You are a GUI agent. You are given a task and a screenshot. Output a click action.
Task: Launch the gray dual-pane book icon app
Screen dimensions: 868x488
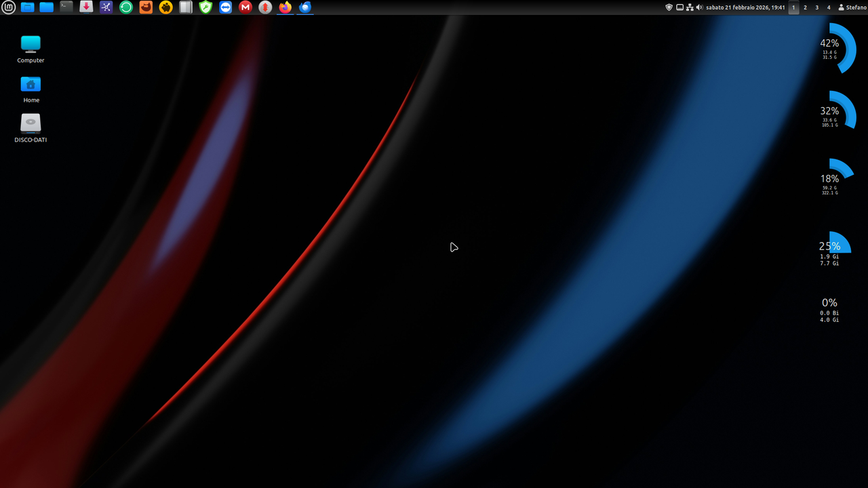pos(186,7)
